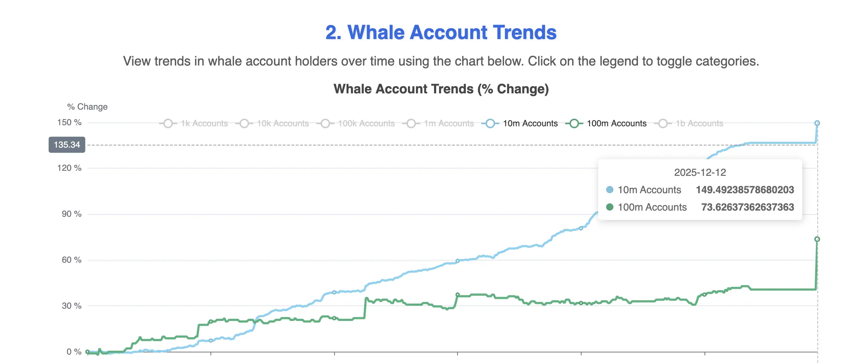
Task: Toggle the 1k Accounts legend marker
Action: click(168, 124)
